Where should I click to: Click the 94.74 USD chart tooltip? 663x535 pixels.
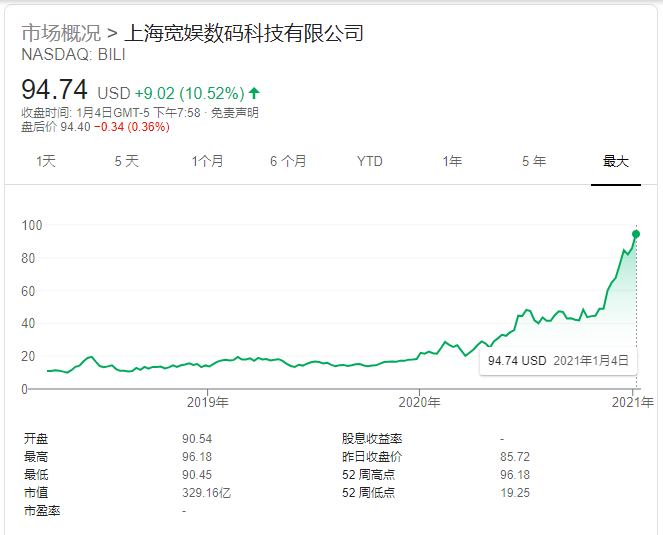point(558,361)
